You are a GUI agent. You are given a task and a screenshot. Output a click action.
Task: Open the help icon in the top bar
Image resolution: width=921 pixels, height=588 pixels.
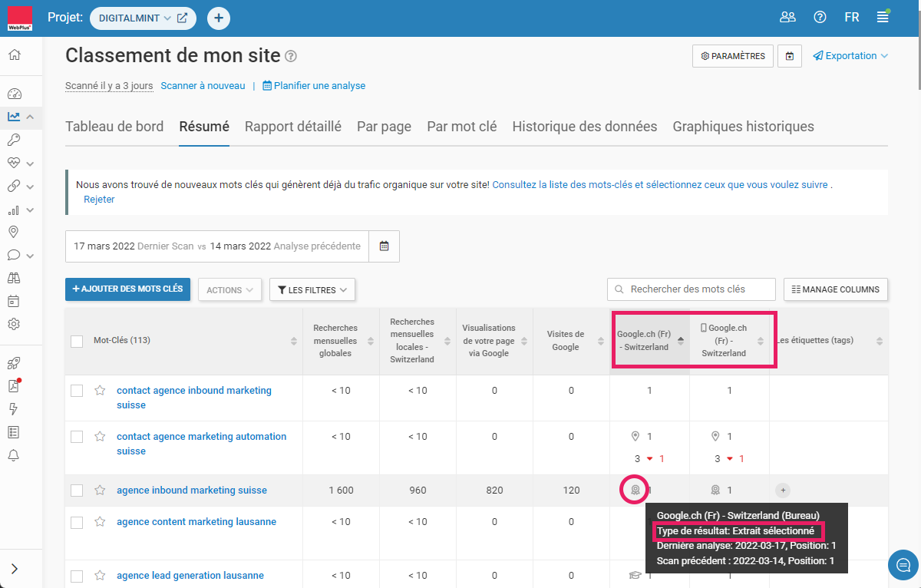(x=820, y=18)
